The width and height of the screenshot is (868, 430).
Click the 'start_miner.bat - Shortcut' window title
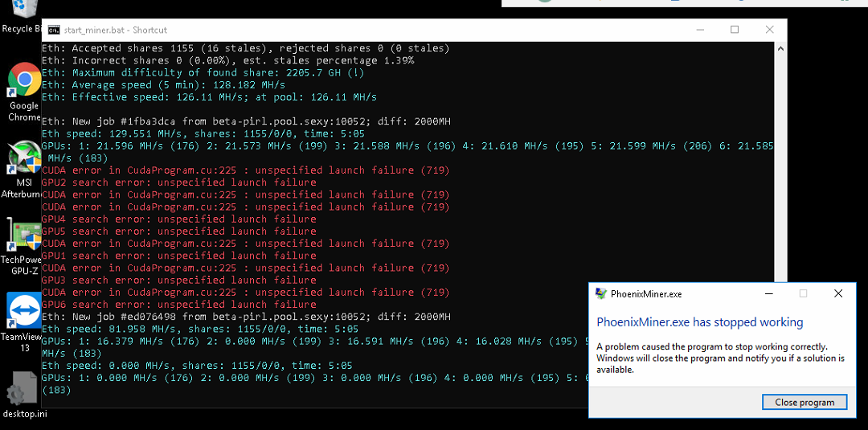click(x=116, y=30)
